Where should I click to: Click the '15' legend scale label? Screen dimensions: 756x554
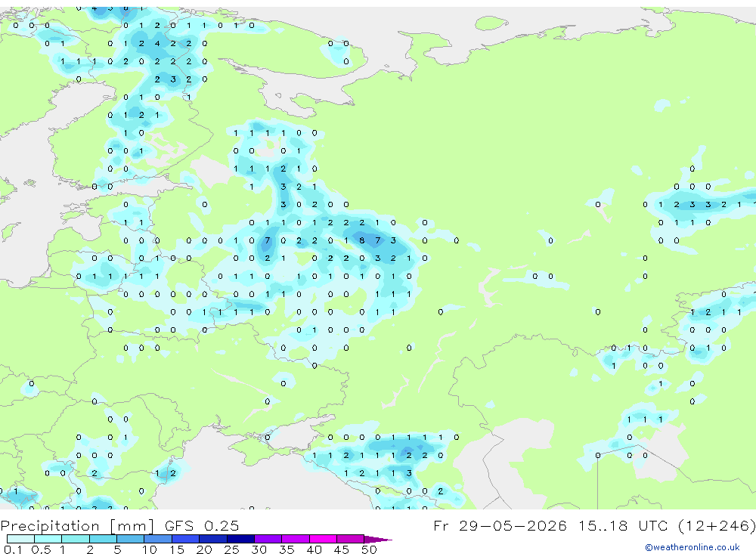pos(177,549)
